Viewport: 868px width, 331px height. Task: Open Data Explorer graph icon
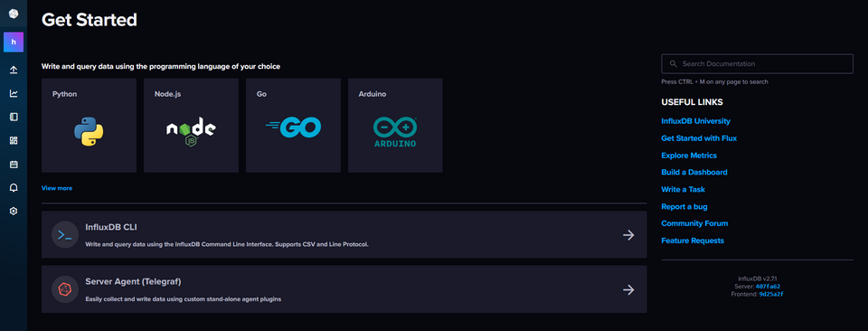point(14,93)
